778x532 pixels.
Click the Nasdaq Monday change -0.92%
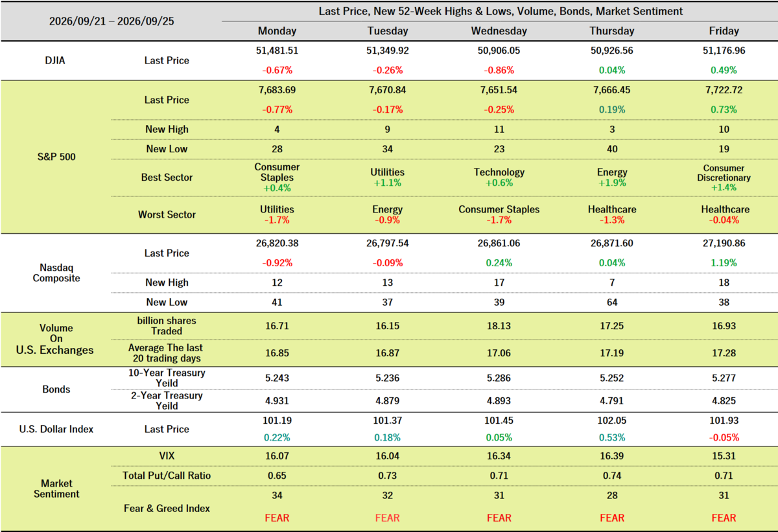click(277, 263)
